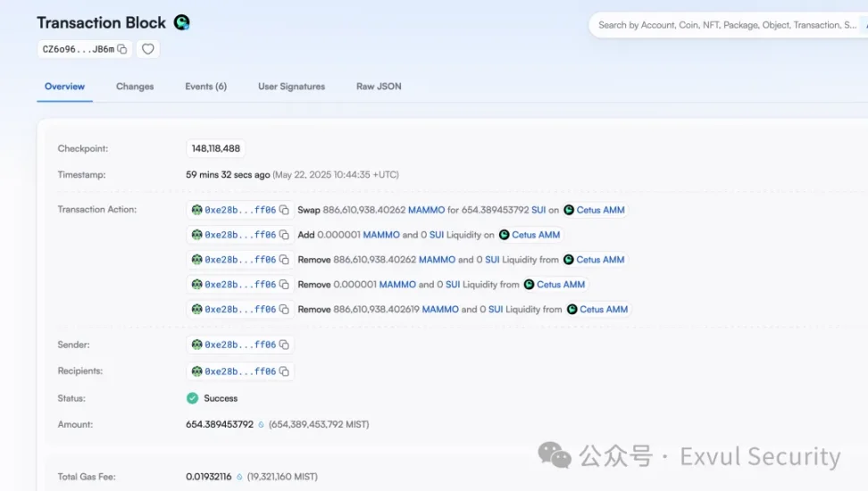The height and width of the screenshot is (491, 868).
Task: Copy address in the Swap action row
Action: (x=284, y=210)
